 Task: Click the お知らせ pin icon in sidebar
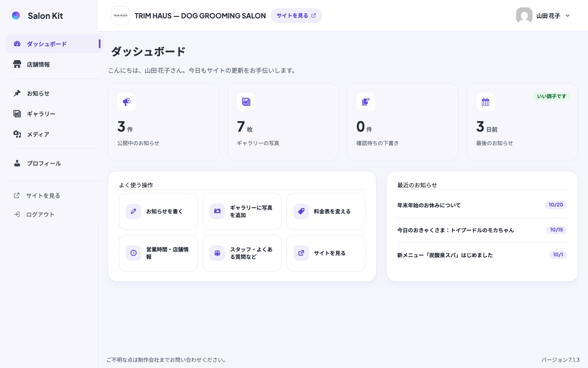(x=17, y=93)
